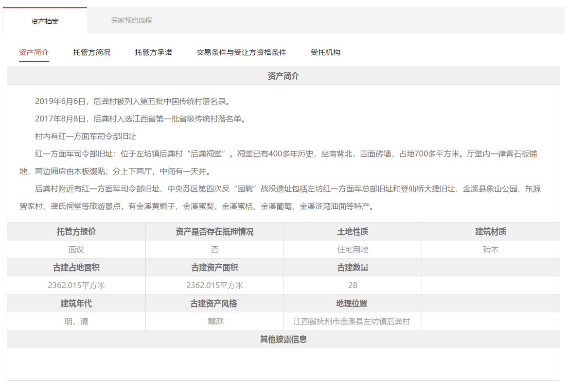Click paragraph starting 后龚村附近有红一方面军司令部旧址

point(280,198)
